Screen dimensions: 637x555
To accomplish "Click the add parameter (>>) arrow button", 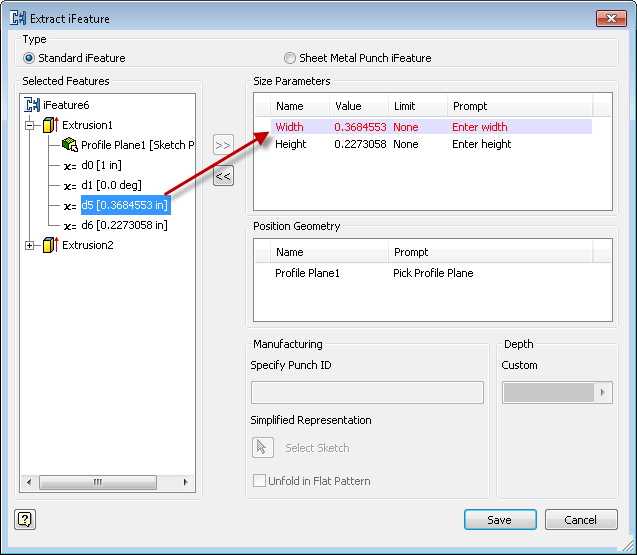I will pyautogui.click(x=223, y=145).
